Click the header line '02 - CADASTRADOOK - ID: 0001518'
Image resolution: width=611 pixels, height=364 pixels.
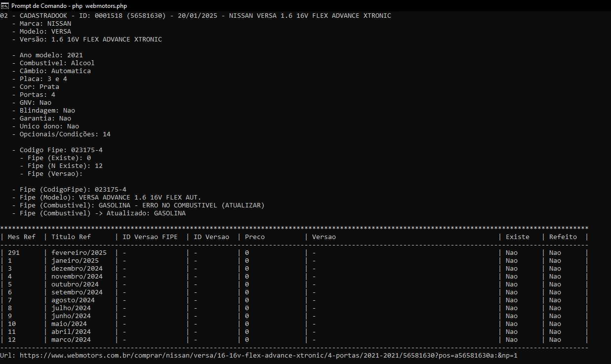point(196,16)
